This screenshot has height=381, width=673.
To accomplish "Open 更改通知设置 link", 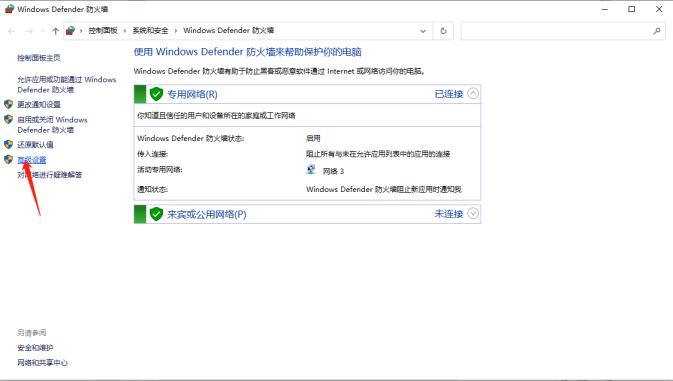I will [x=39, y=104].
